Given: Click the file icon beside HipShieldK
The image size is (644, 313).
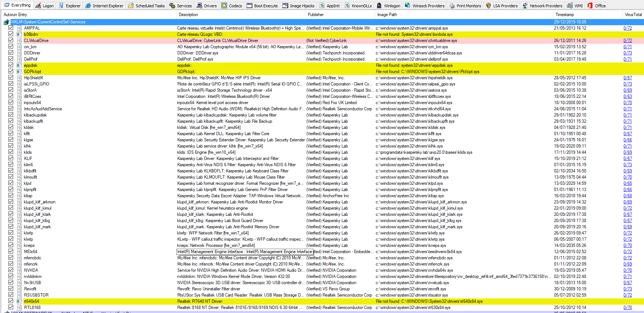Looking at the screenshot, I should click(20, 78).
